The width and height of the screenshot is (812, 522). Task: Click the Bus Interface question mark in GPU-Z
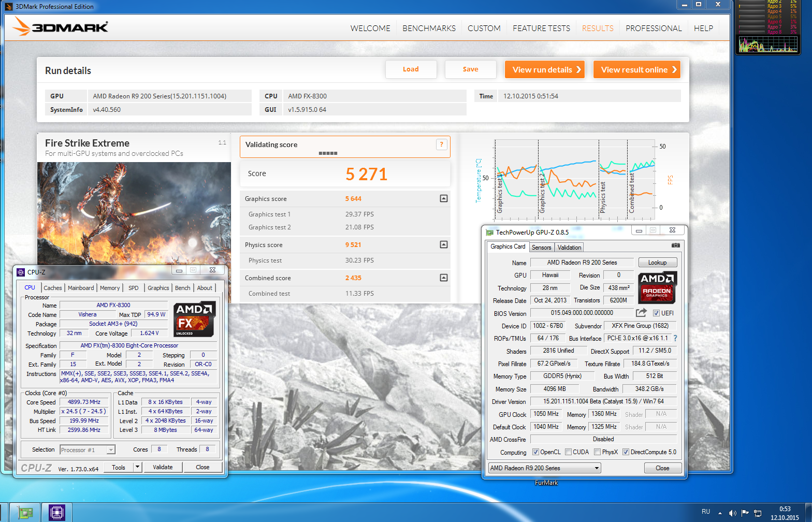(675, 338)
